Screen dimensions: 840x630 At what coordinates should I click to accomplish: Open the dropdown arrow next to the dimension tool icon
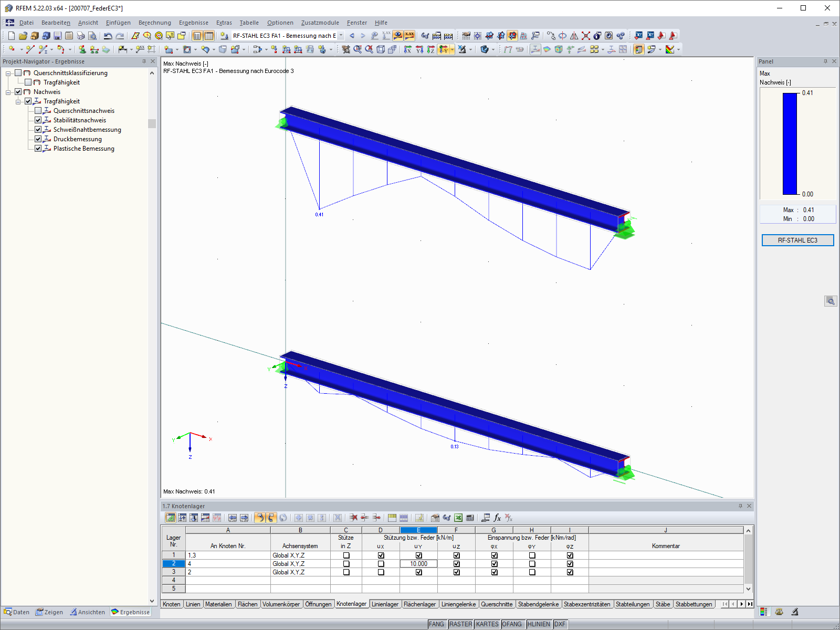(x=131, y=49)
